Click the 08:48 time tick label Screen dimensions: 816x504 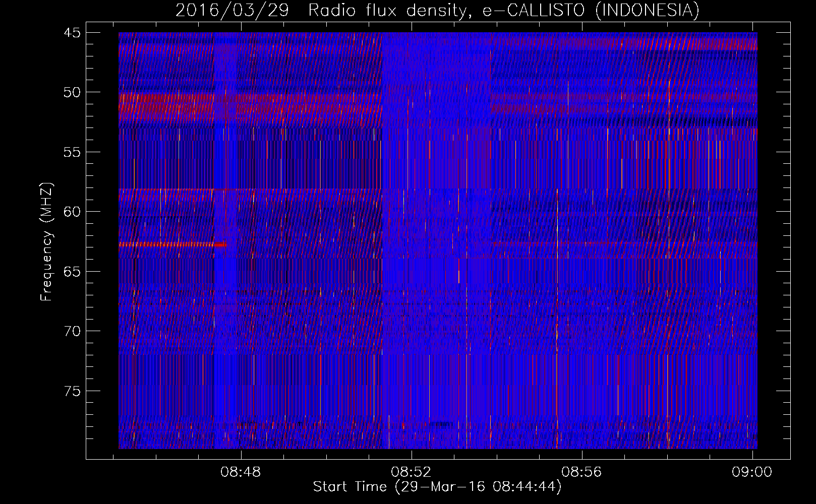241,472
